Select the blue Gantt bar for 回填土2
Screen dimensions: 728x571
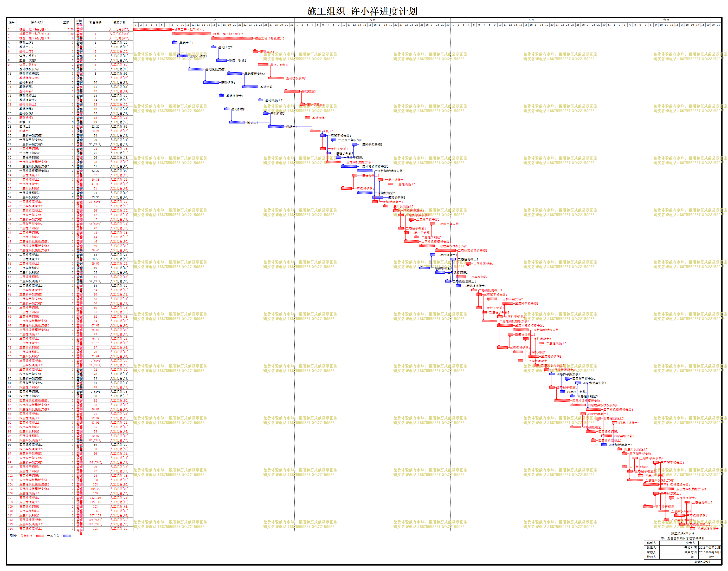pos(276,126)
